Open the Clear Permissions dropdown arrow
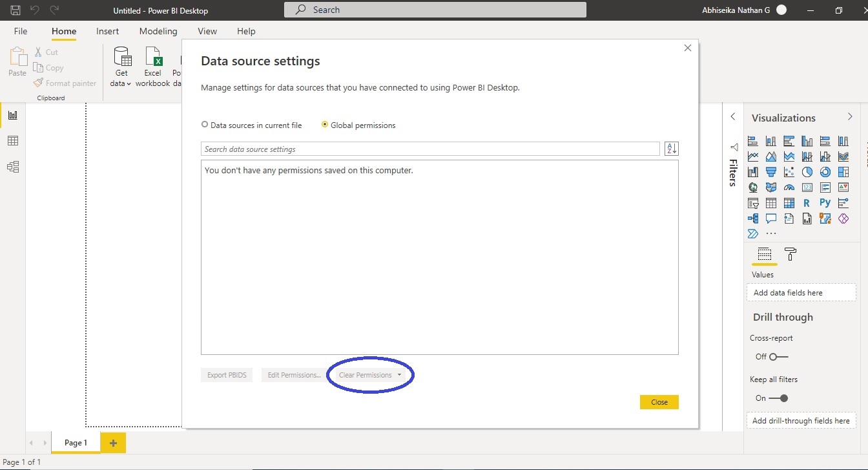 [x=399, y=375]
